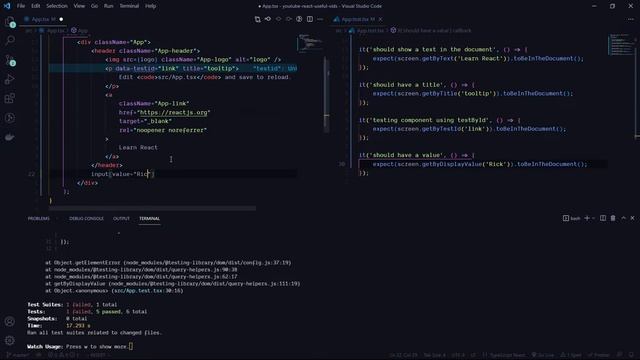Image resolution: width=640 pixels, height=360 pixels.
Task: Open the launch profile dropdown beside new terminal
Action: click(x=593, y=218)
